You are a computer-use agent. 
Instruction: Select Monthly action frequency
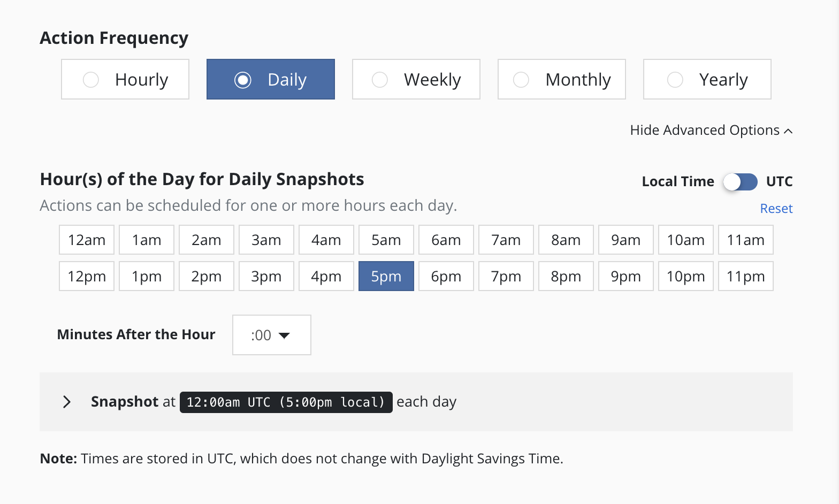(561, 79)
